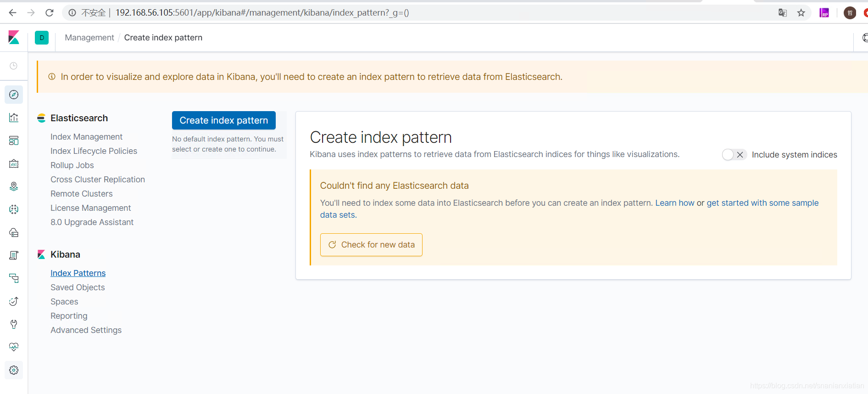
Task: Open the Maps app icon
Action: [x=14, y=186]
